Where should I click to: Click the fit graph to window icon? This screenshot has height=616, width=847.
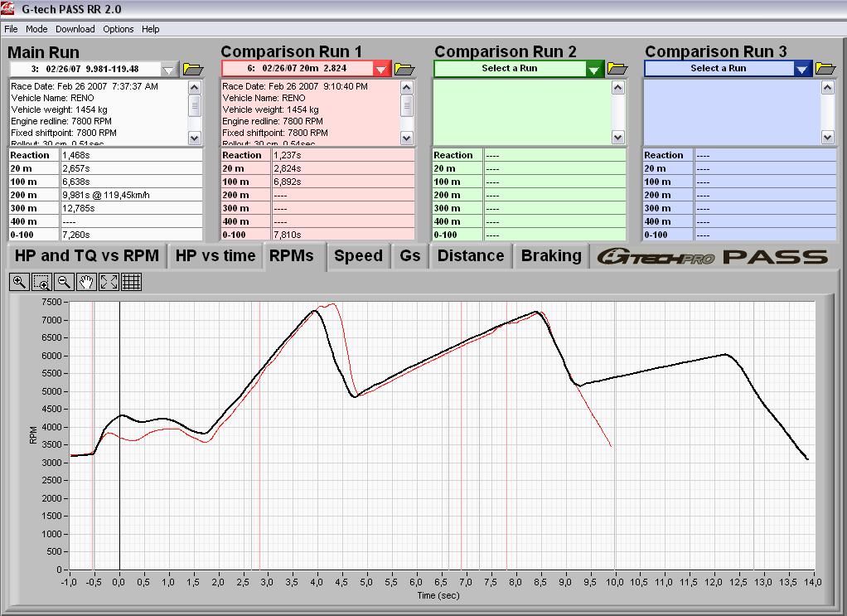click(x=109, y=283)
